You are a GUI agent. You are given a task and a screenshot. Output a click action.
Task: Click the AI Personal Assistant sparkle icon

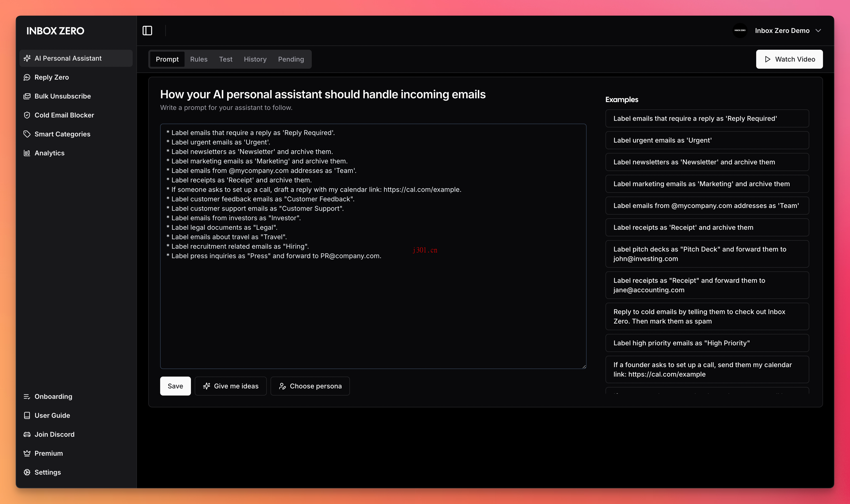tap(27, 58)
